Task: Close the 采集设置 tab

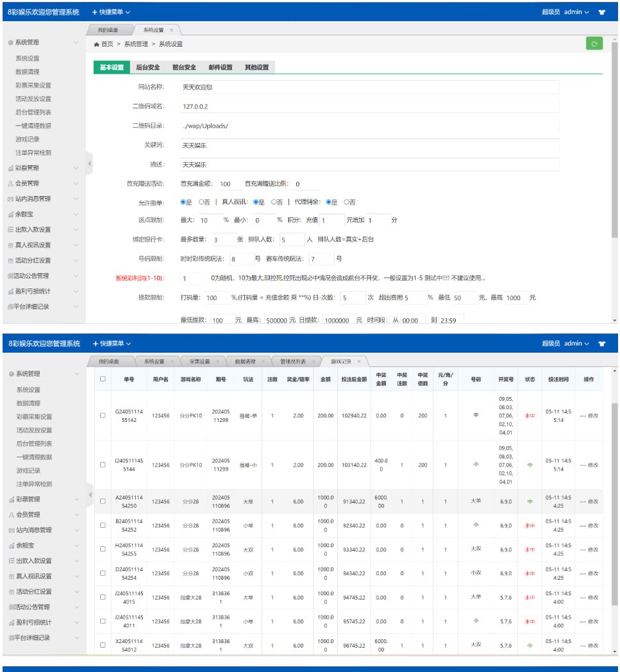Action: [x=219, y=362]
